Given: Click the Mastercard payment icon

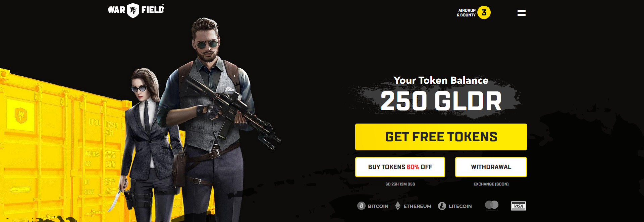Looking at the screenshot, I should pos(492,205).
